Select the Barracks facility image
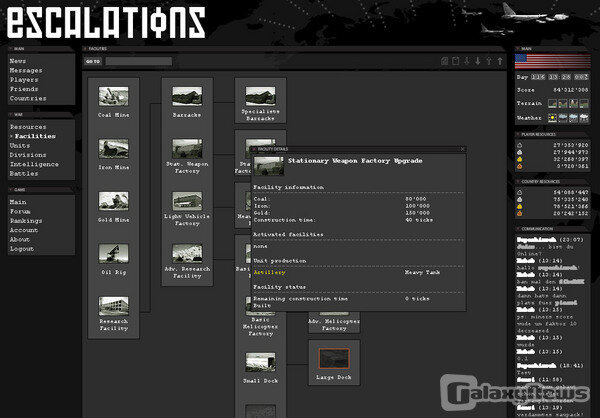 pos(187,96)
